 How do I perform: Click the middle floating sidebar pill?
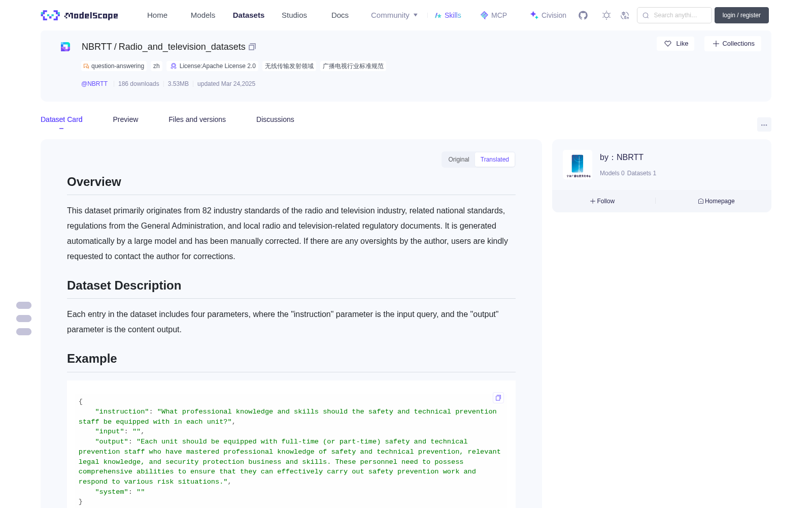pos(24,319)
